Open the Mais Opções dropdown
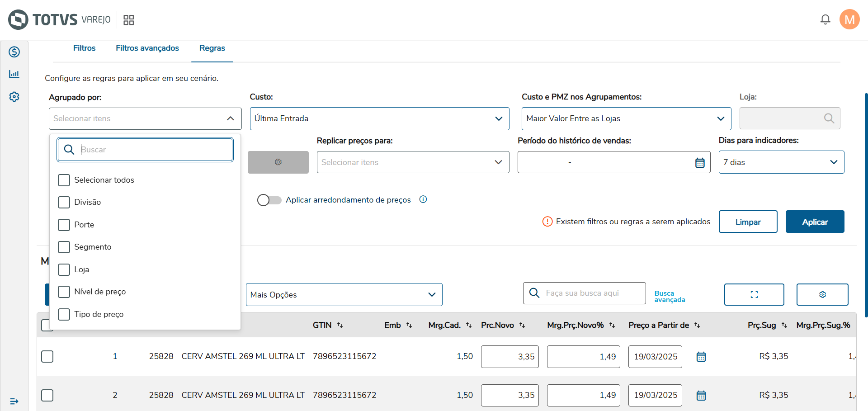The height and width of the screenshot is (411, 868). tap(344, 295)
